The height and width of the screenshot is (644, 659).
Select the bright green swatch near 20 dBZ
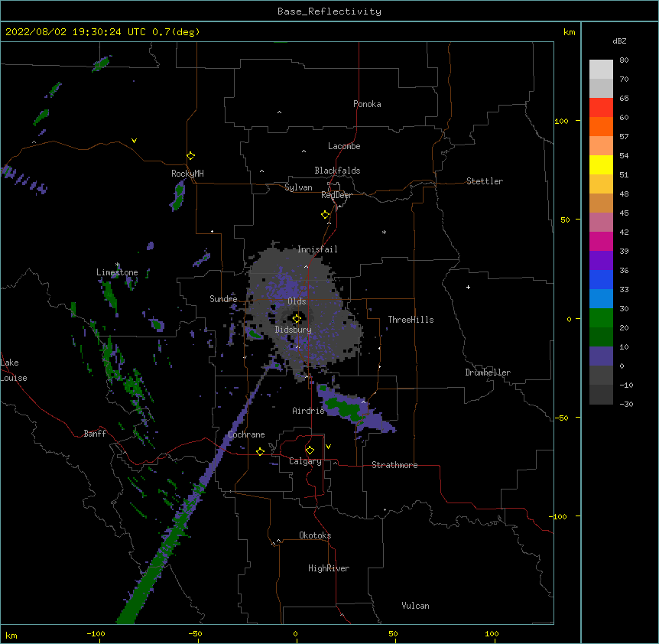tap(601, 318)
